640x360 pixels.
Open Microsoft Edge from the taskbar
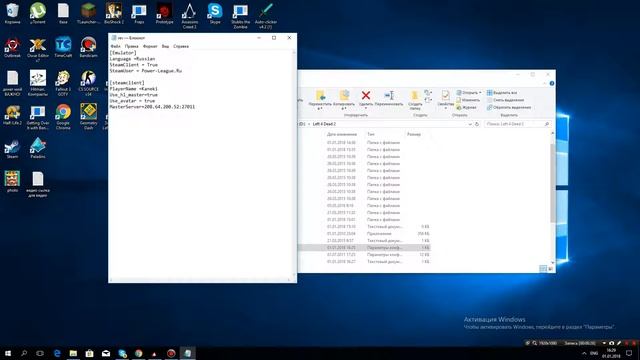coord(57,353)
